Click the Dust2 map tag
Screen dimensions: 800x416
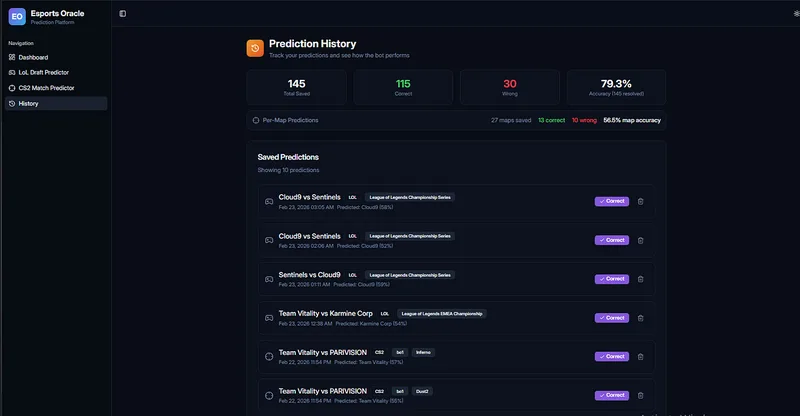pyautogui.click(x=422, y=391)
